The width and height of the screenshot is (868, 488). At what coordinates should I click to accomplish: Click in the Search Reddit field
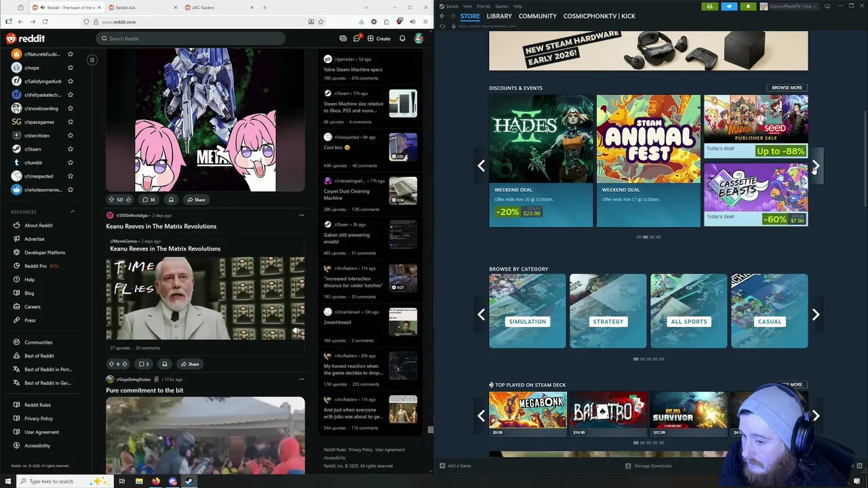click(x=190, y=39)
